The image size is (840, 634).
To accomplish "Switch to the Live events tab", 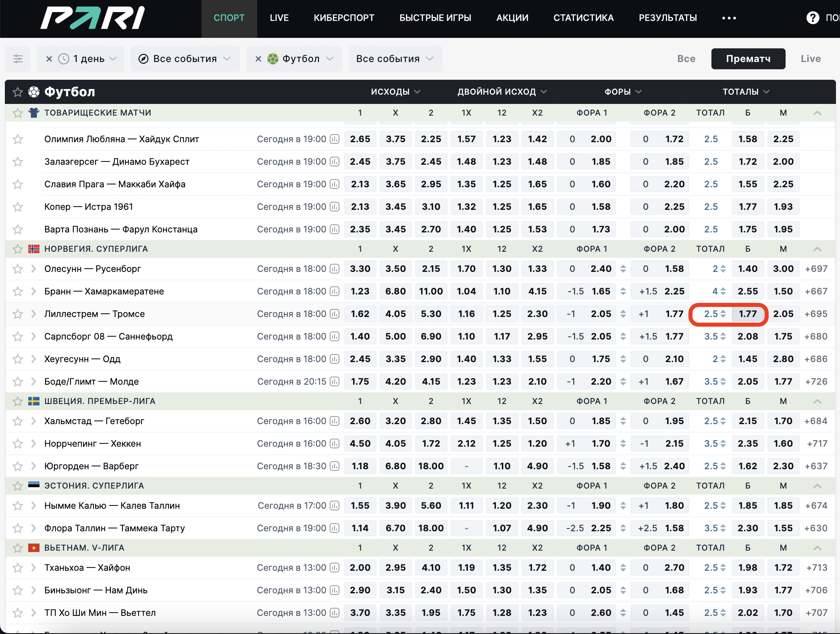I will (810, 59).
